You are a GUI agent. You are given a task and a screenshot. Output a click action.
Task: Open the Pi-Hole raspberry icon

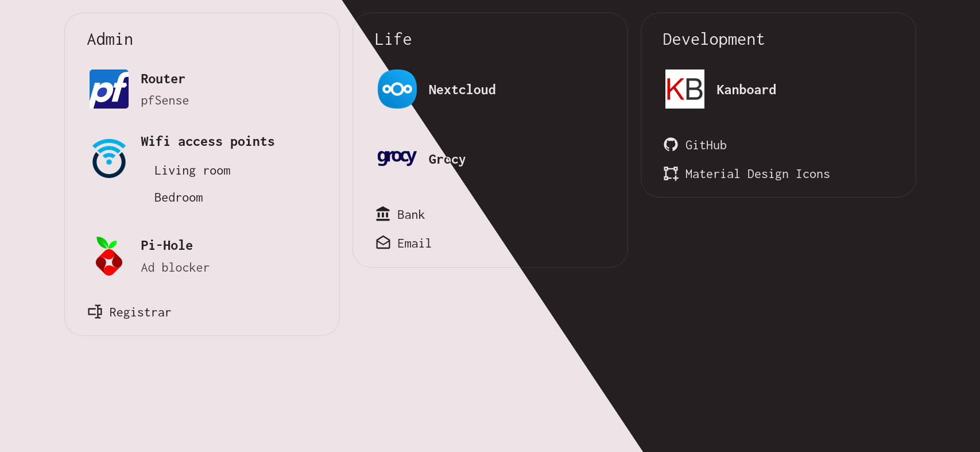[x=109, y=256]
